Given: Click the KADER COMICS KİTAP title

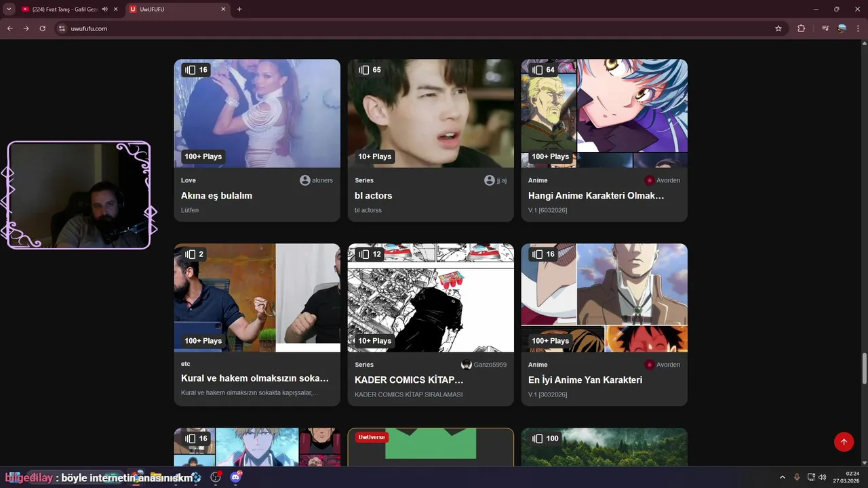Looking at the screenshot, I should pos(409,380).
